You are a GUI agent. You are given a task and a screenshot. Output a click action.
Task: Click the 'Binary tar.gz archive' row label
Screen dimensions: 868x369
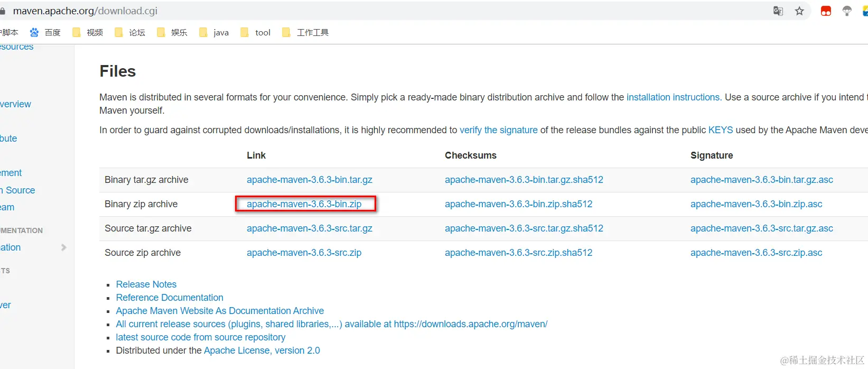click(146, 180)
